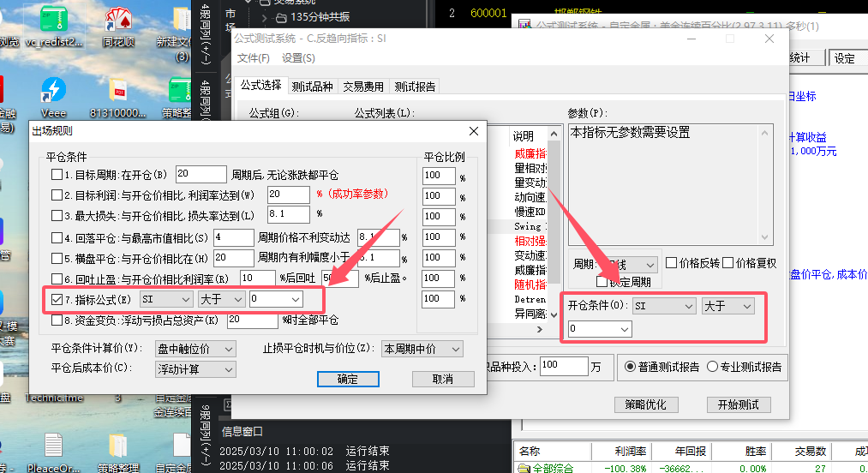The width and height of the screenshot is (868, 473).
Task: Open the 大于 dropdown in 指标公式 row
Action: point(221,299)
